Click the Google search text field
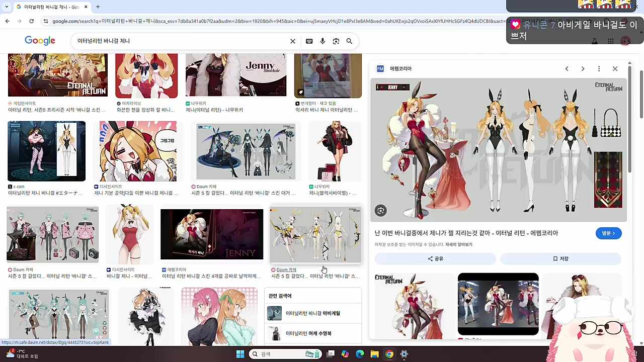The width and height of the screenshot is (644, 362). coord(181,41)
